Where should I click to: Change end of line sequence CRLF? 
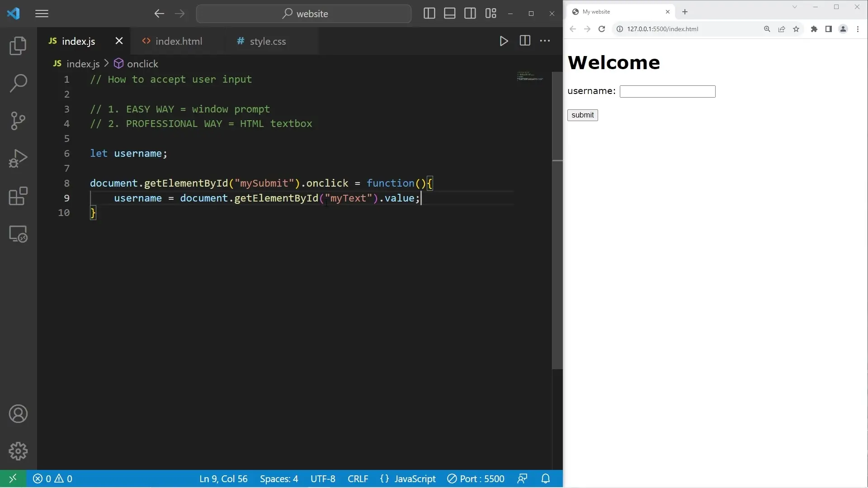point(358,479)
